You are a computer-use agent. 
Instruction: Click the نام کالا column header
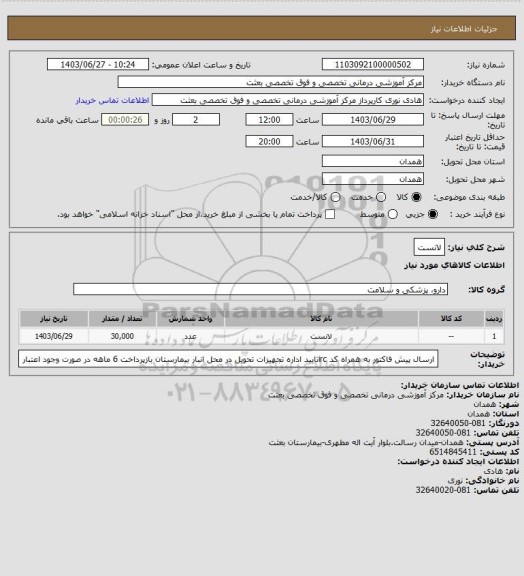tap(321, 319)
